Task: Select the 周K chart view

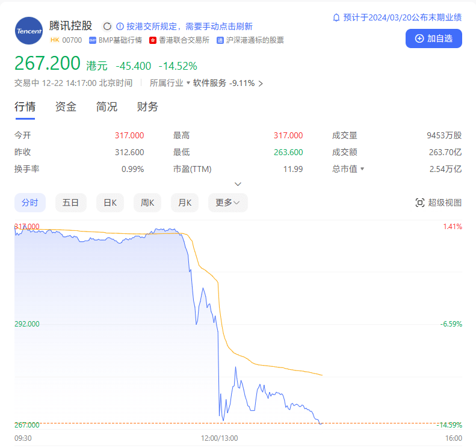Action: (147, 203)
